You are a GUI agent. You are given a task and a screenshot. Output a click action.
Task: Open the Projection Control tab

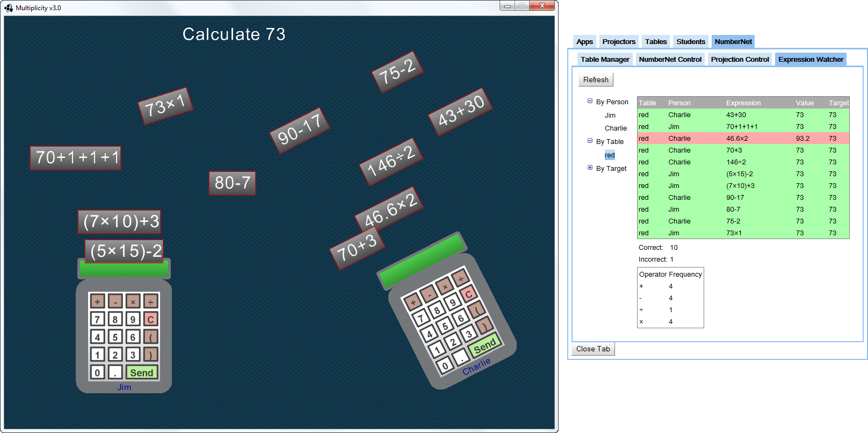740,59
